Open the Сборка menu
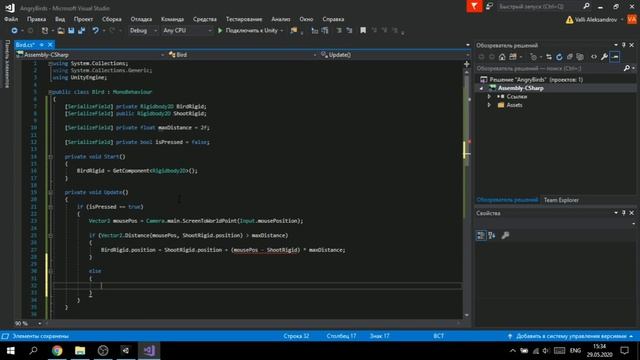The height and width of the screenshot is (360, 640). [112, 19]
